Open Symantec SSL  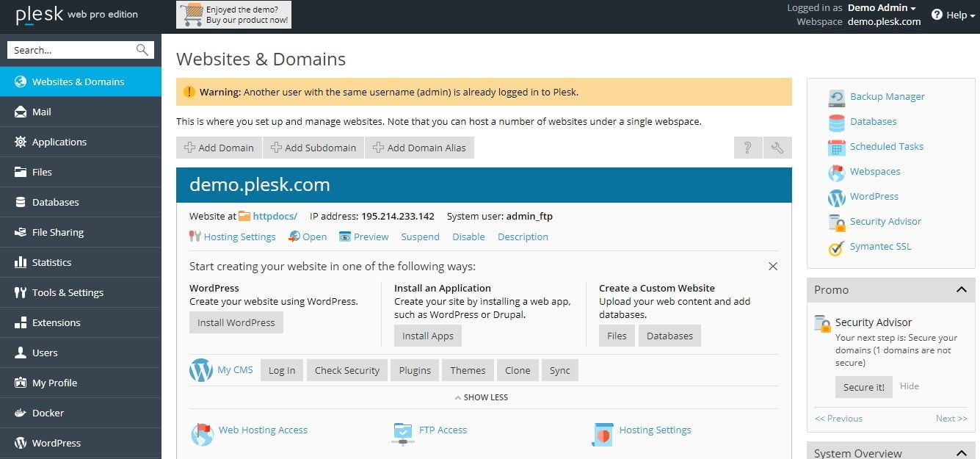[879, 246]
